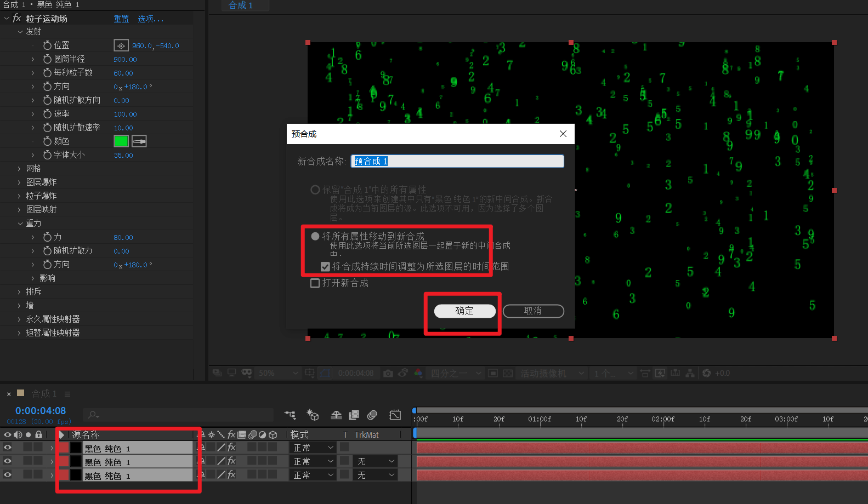Click the snapshot camera icon in viewer

388,373
